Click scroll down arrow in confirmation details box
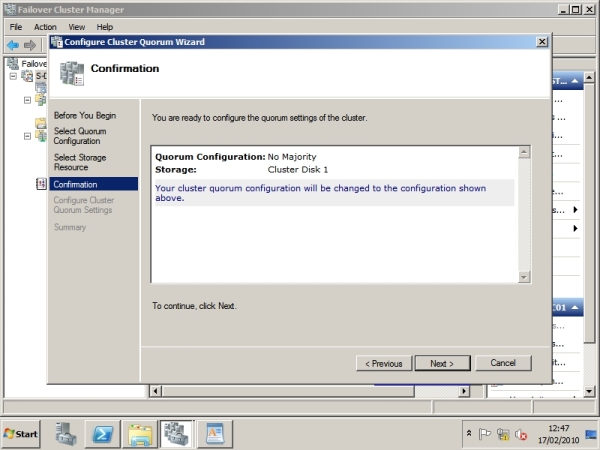Image resolution: width=600 pixels, height=450 pixels. click(x=524, y=277)
